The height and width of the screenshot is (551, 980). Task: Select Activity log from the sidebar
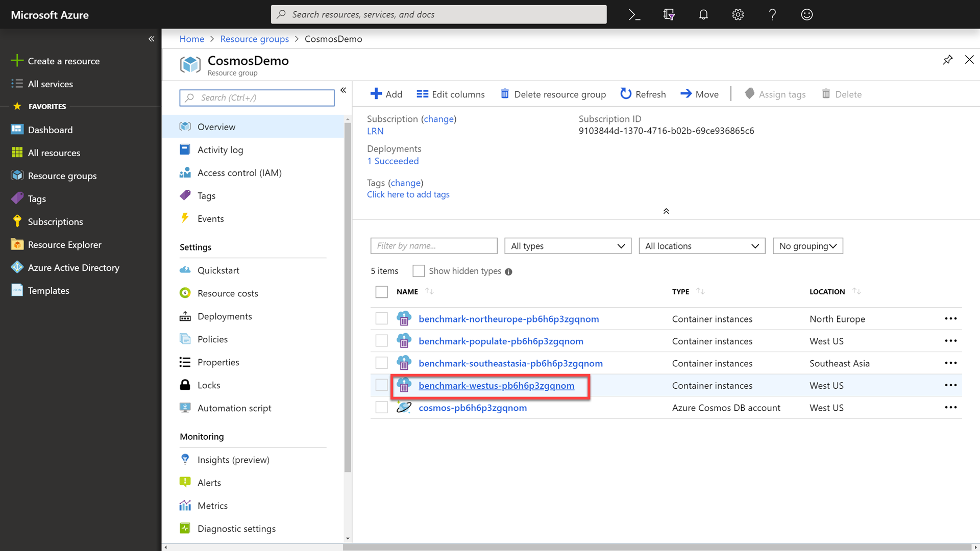[x=219, y=149]
